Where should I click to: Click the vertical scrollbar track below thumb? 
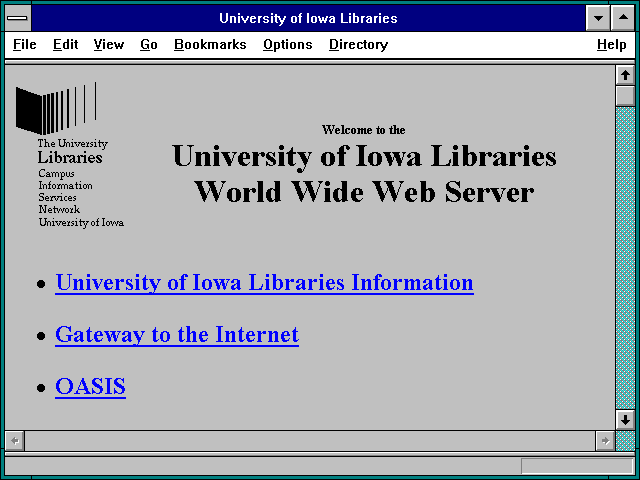[625, 258]
